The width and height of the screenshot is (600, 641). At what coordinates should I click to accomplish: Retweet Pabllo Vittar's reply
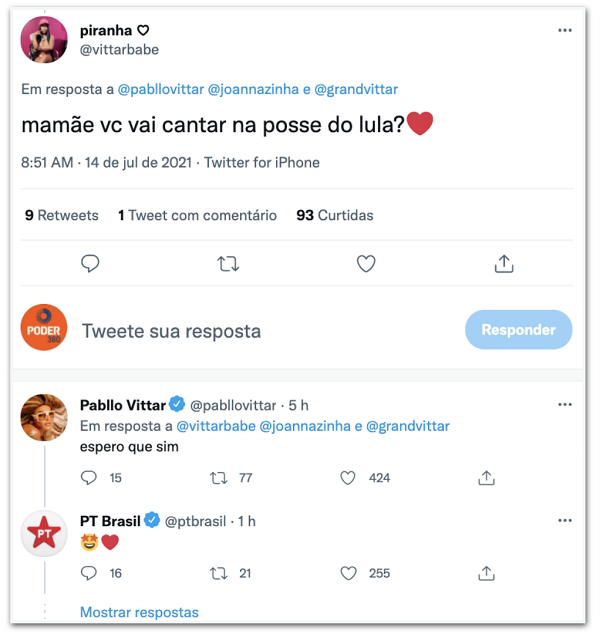click(219, 478)
